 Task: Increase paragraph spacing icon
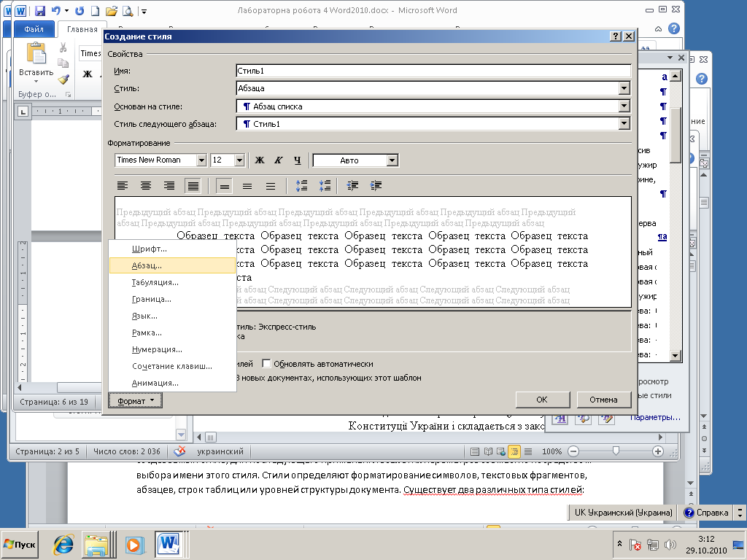[x=301, y=186]
